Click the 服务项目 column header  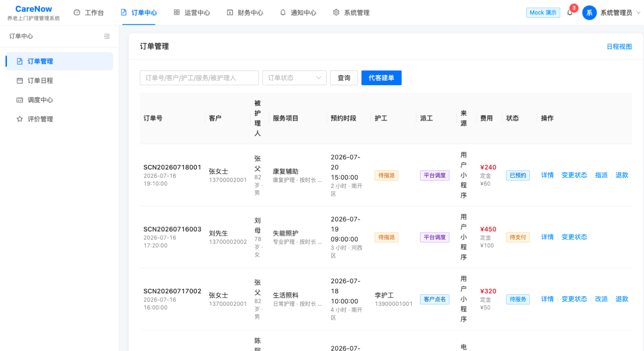[286, 118]
